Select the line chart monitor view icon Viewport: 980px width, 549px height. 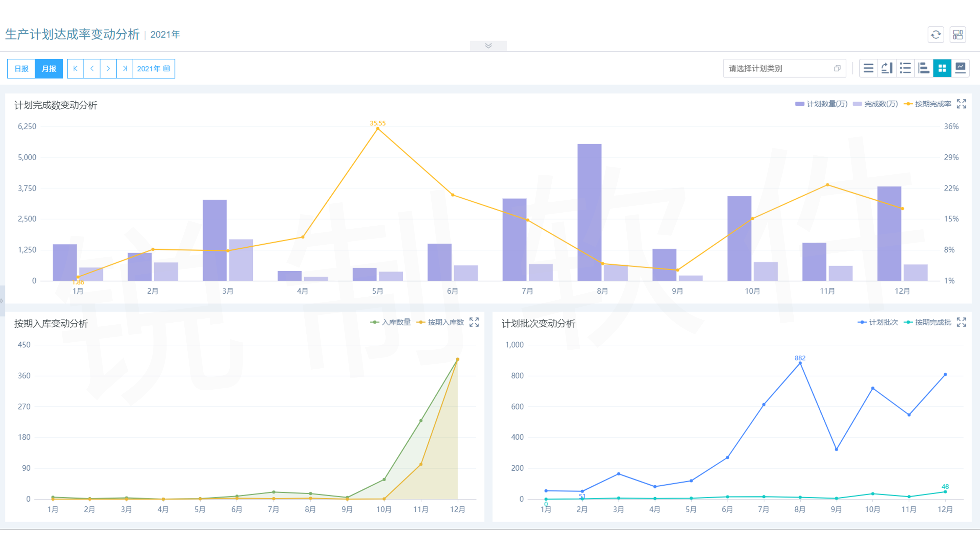click(x=960, y=69)
